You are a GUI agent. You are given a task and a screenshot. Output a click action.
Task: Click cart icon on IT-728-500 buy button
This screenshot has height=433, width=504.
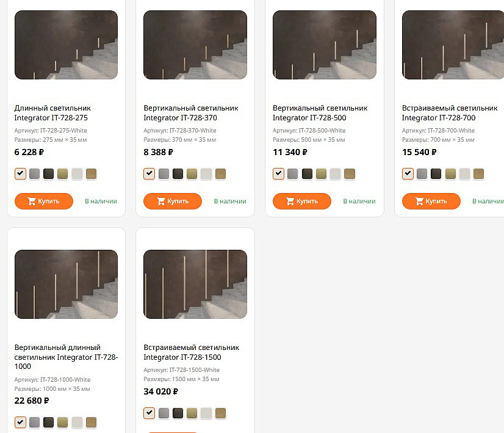[x=290, y=201]
